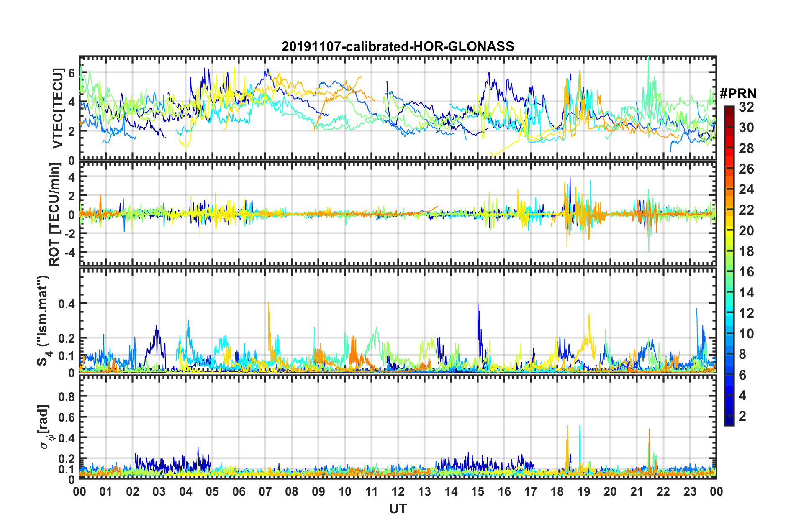This screenshot has height=532, width=796.
Task: Click colorbar tick label 14
Action: pos(746,293)
